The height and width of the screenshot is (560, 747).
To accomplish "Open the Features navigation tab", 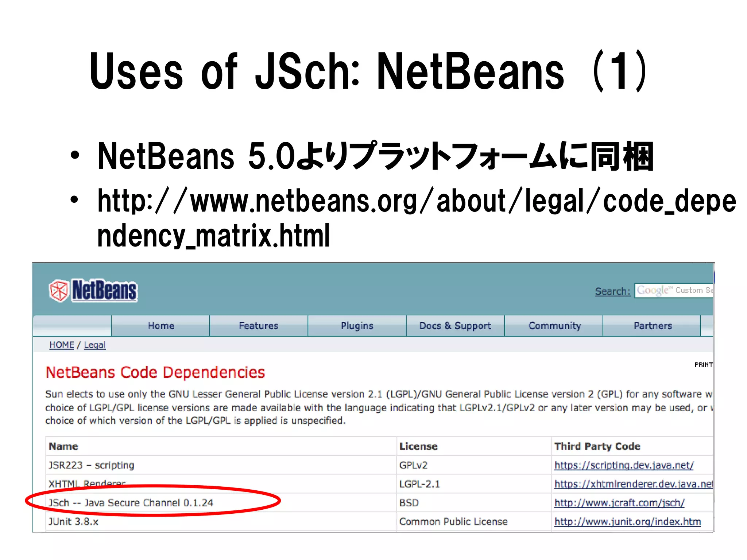I will 259,326.
